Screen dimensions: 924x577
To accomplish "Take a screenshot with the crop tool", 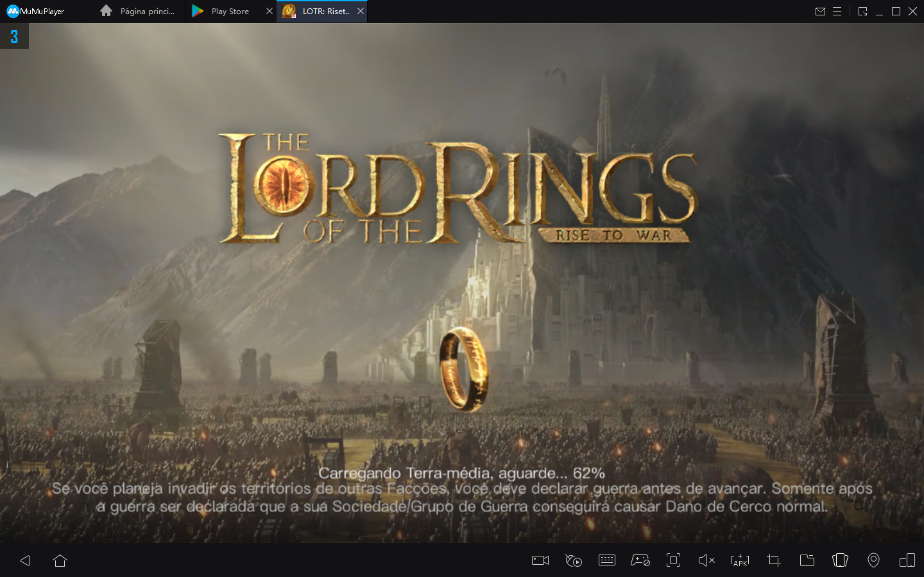I will [773, 560].
